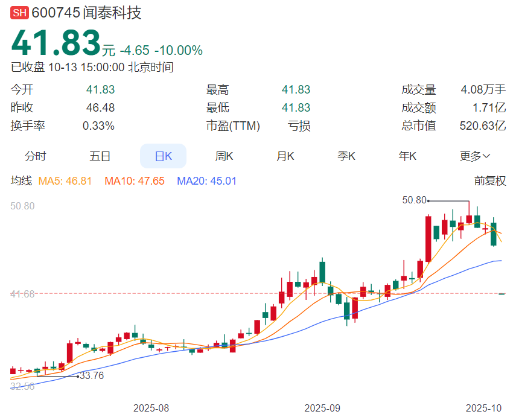
Task: Toggle the MA20 moving average label
Action: coord(206,180)
